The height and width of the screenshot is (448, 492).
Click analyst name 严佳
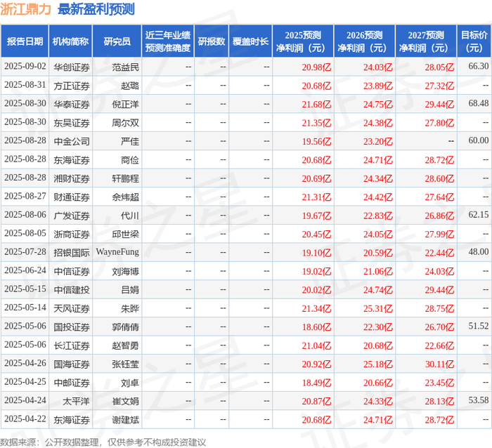pos(130,141)
